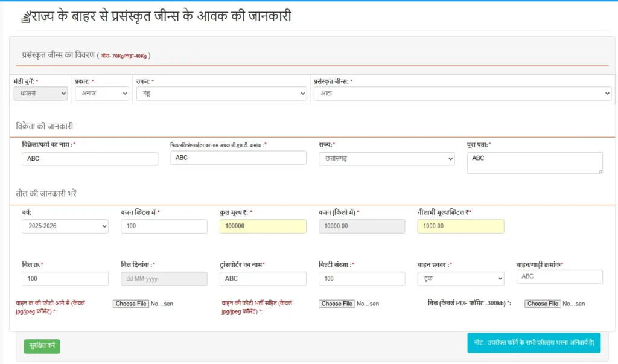Choose file for loaded vehicle photo

tap(337, 304)
